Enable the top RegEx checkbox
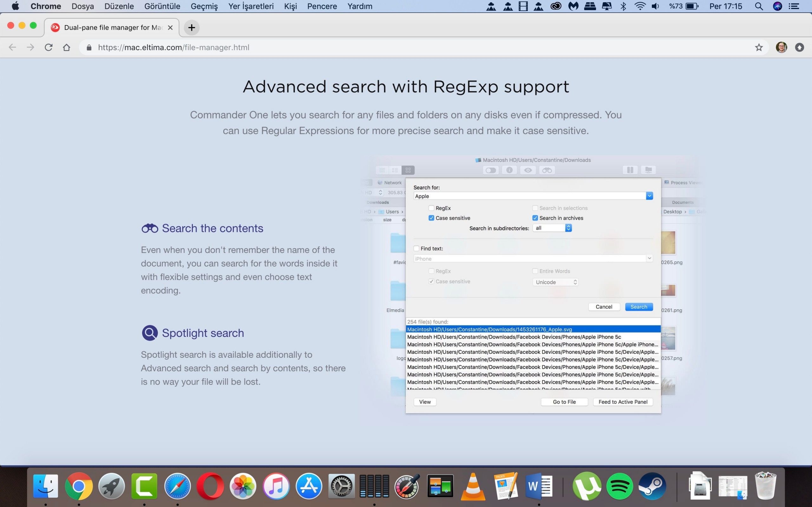Screen dimensions: 812x507 click(x=431, y=208)
